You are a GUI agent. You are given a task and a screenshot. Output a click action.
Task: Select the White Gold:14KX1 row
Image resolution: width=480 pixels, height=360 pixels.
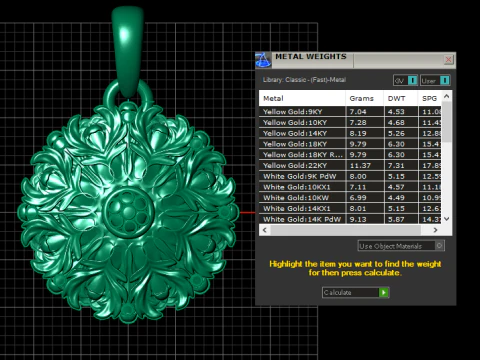[x=350, y=208]
